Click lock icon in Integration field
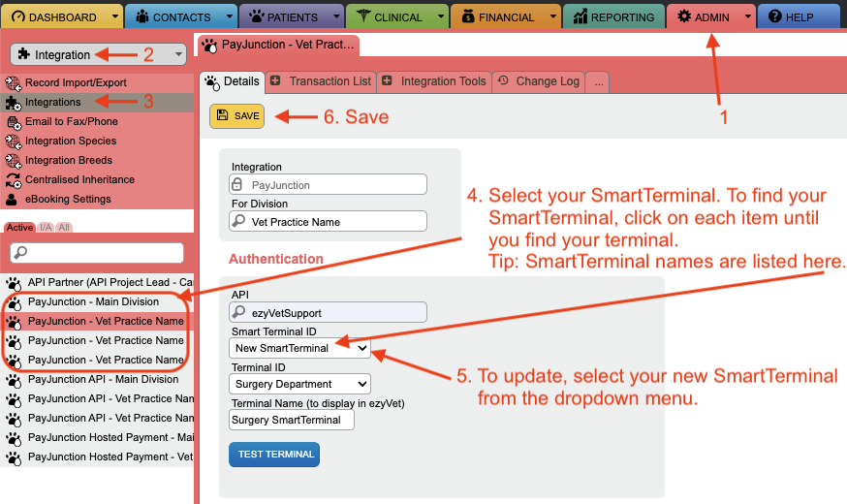 pos(237,185)
